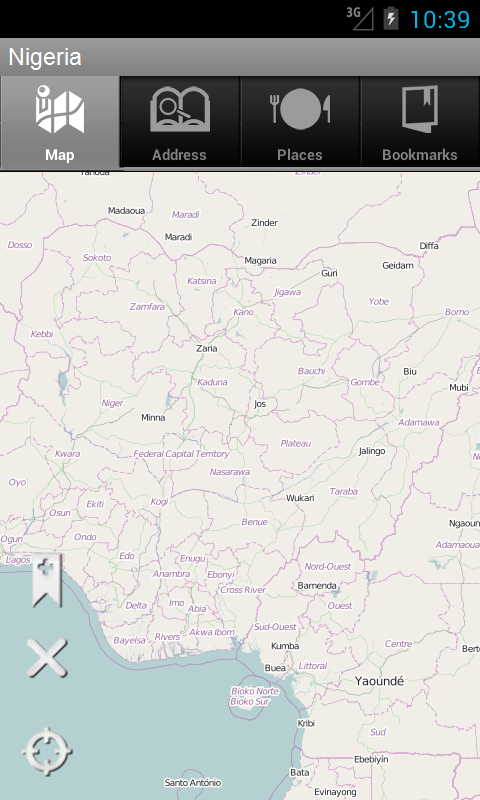This screenshot has width=480, height=800.
Task: Tap the Biu town label
Action: (410, 371)
